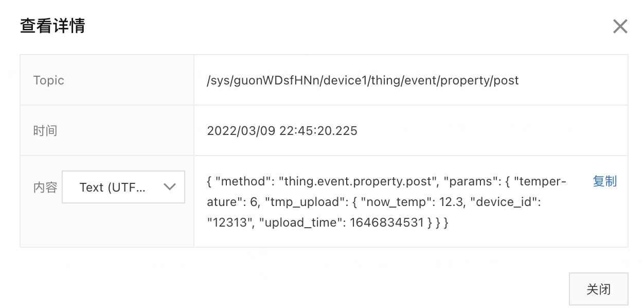
Task: Click the device_id value "12313"
Action: click(x=229, y=223)
